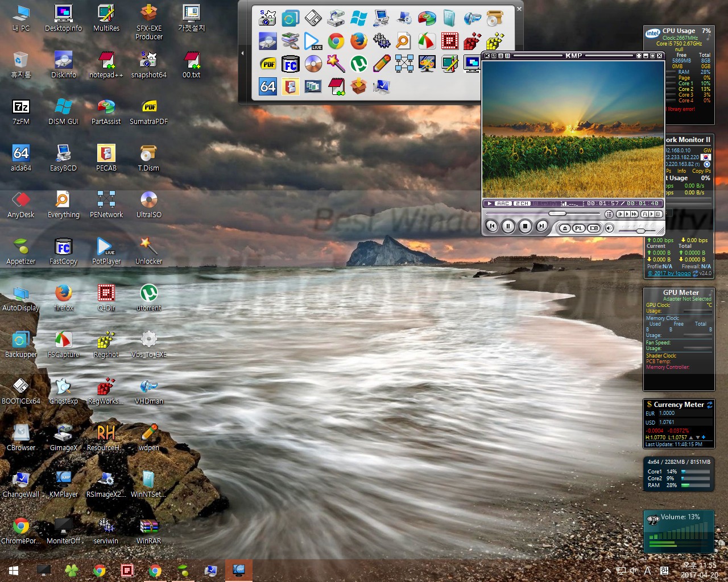Mute the KMPlayer audio via speaker icon

[609, 228]
